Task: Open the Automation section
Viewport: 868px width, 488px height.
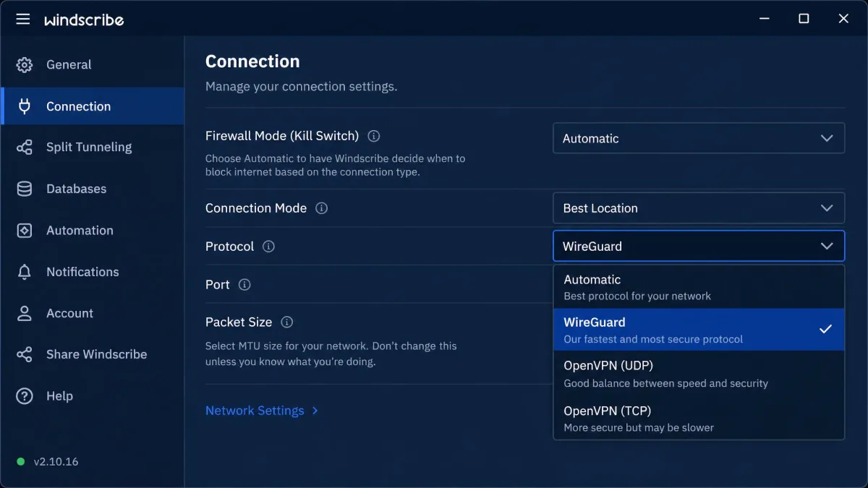Action: pos(93,231)
